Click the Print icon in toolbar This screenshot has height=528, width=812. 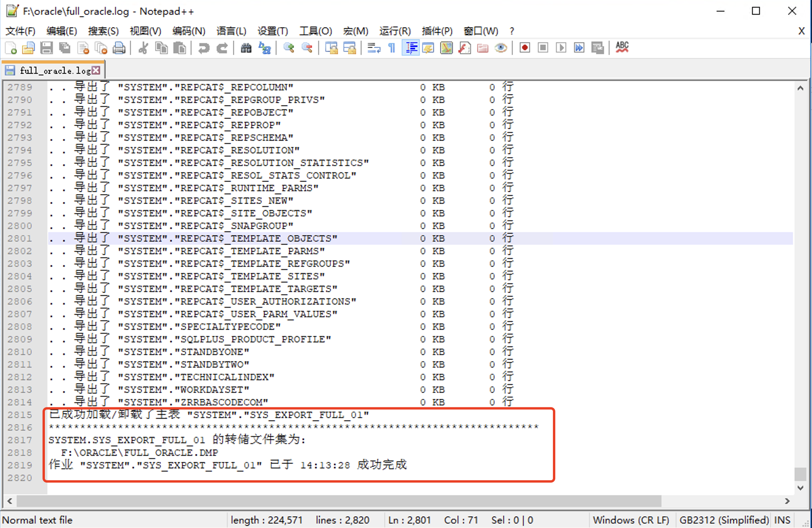(x=119, y=48)
